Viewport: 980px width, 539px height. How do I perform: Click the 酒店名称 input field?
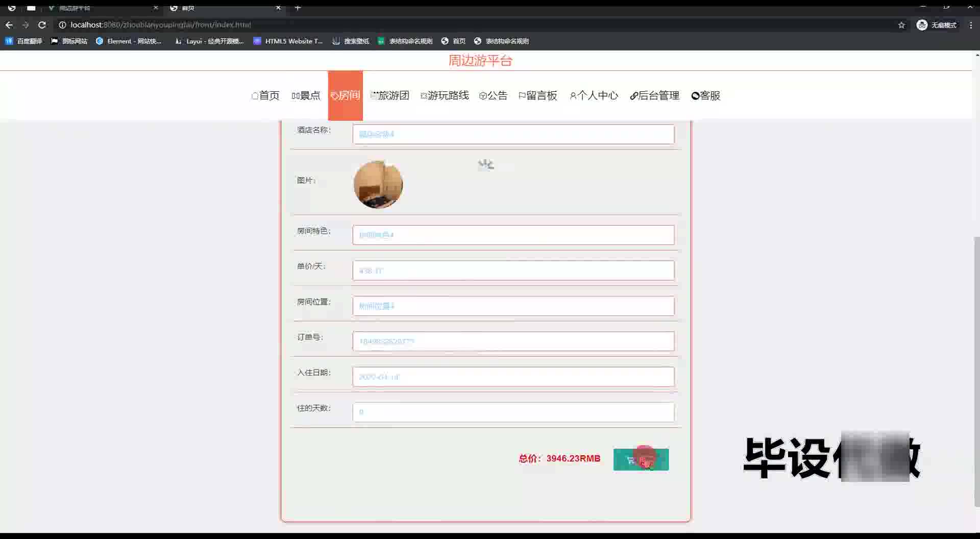tap(513, 134)
